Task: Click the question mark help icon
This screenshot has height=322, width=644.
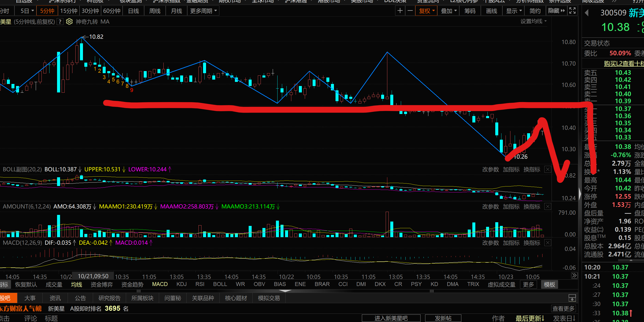Action: (x=60, y=22)
